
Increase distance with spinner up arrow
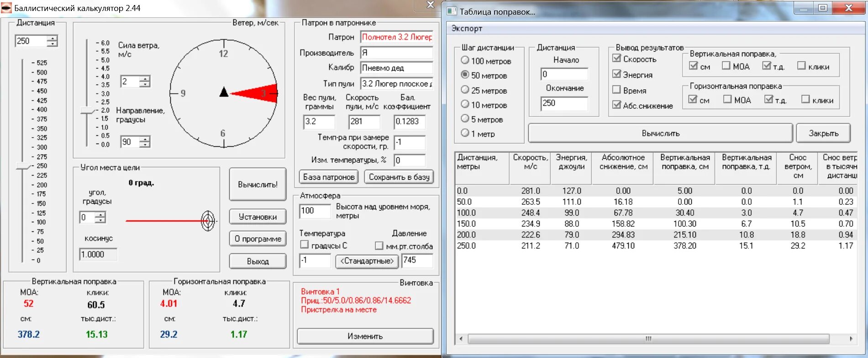pos(53,38)
